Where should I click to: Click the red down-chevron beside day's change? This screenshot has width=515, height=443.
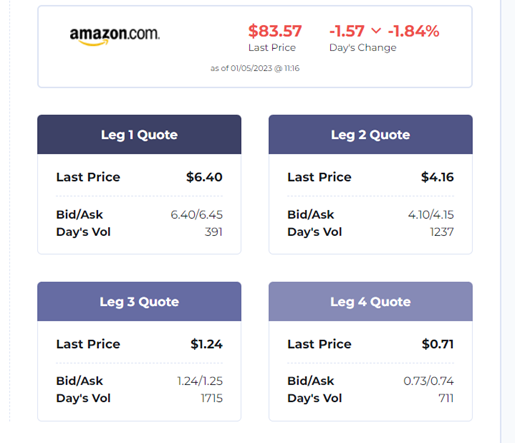(x=376, y=31)
